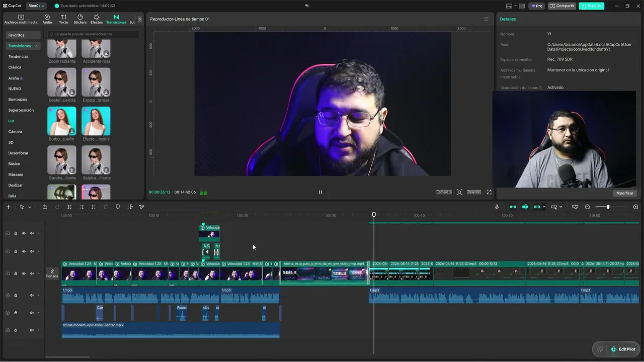Select the Bombazos transition category
This screenshot has height=362, width=644.
pos(18,100)
